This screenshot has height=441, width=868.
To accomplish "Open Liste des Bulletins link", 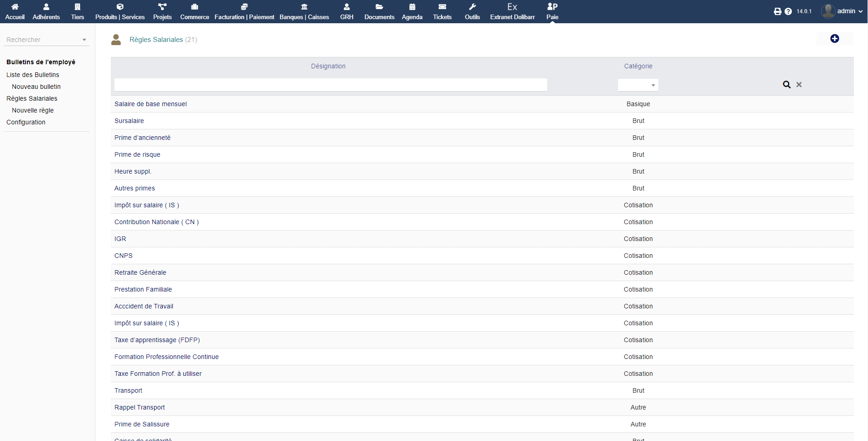I will (33, 75).
